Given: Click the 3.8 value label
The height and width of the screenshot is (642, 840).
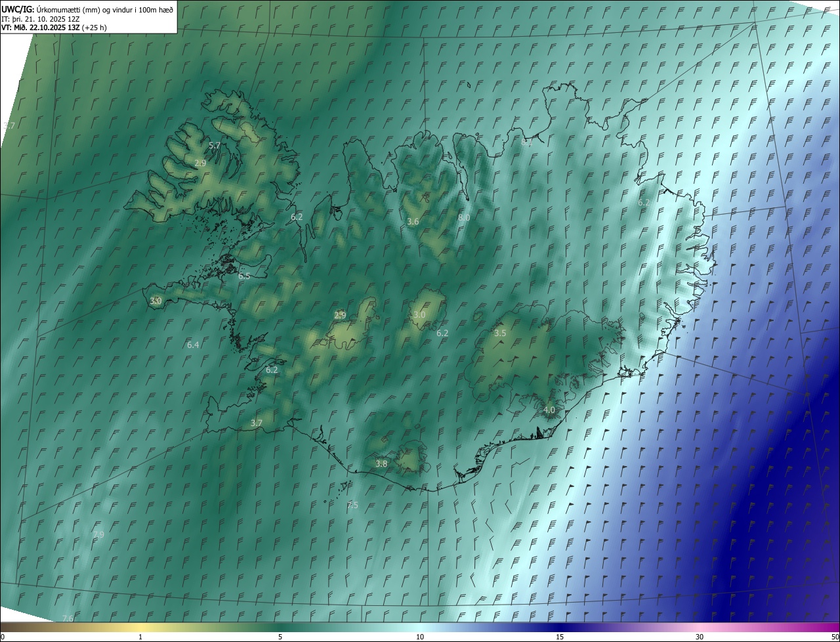Looking at the screenshot, I should (x=381, y=463).
